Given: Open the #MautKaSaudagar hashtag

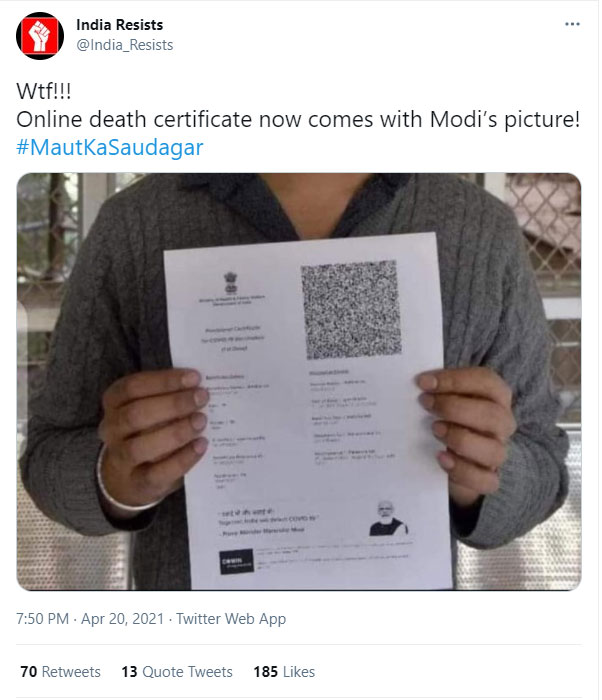Looking at the screenshot, I should [x=110, y=147].
